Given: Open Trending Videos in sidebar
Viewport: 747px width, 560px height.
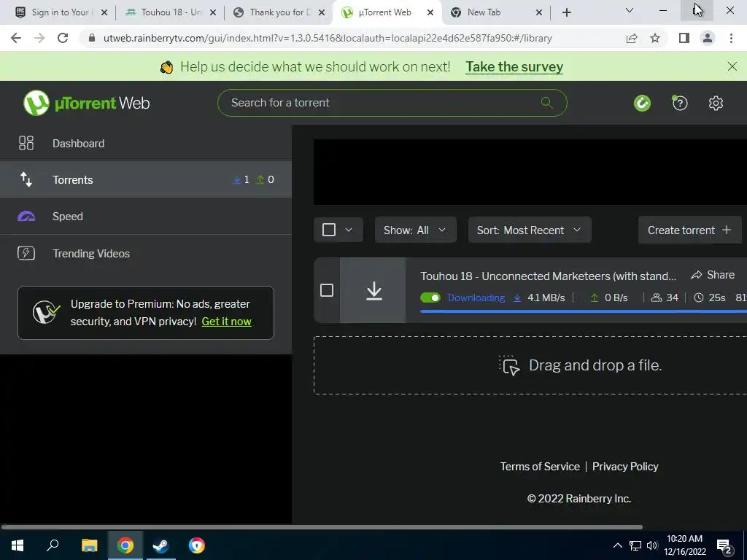Looking at the screenshot, I should pyautogui.click(x=146, y=253).
